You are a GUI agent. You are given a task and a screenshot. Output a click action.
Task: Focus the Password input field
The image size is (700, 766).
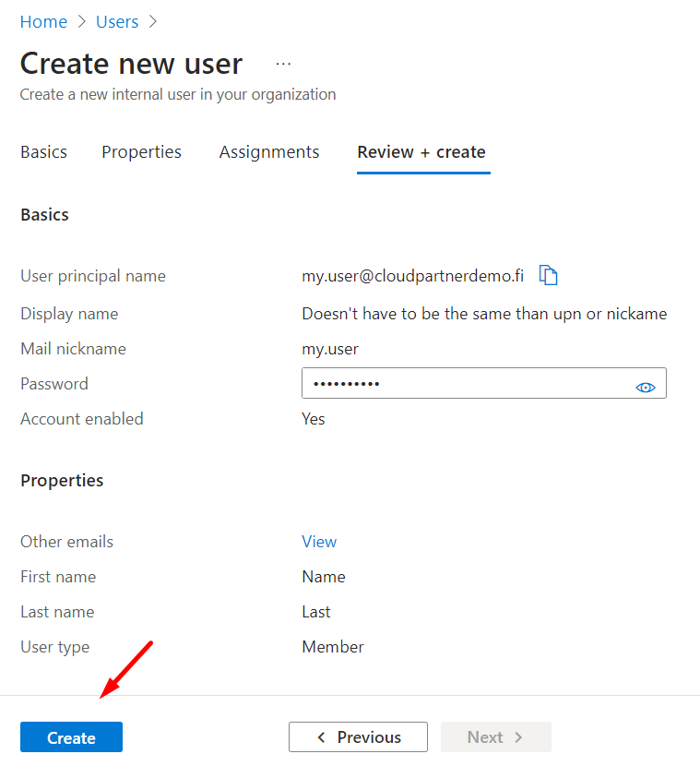click(x=461, y=384)
